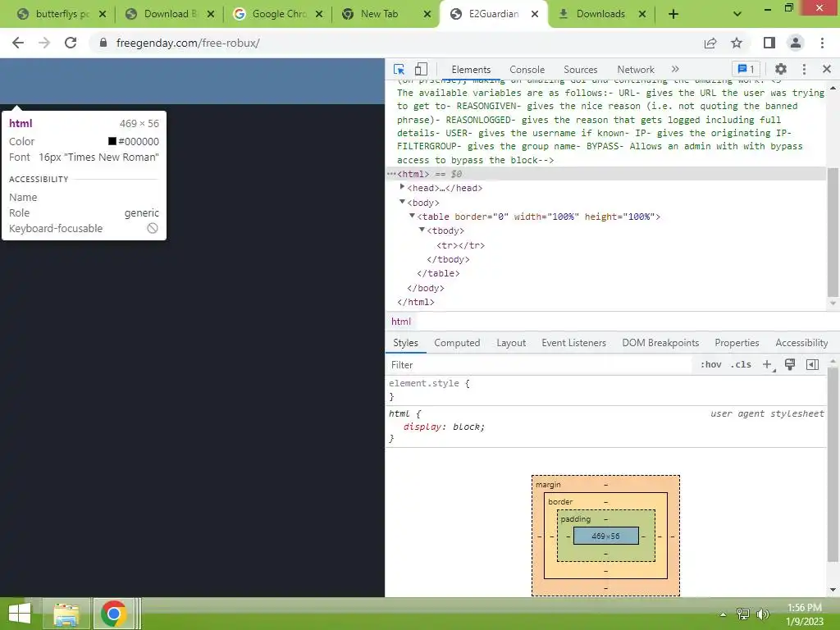
Task: Open DevTools settings gear
Action: 781,69
